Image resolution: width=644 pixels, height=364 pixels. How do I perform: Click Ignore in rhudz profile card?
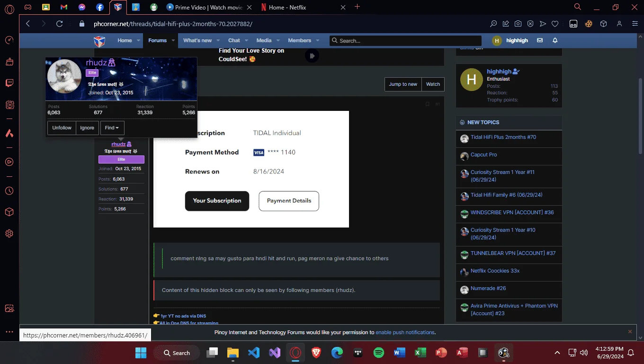(87, 128)
